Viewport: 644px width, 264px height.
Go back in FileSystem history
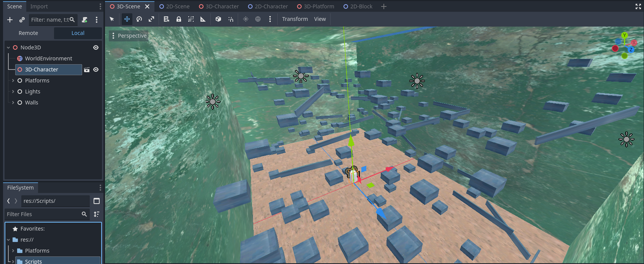point(8,201)
